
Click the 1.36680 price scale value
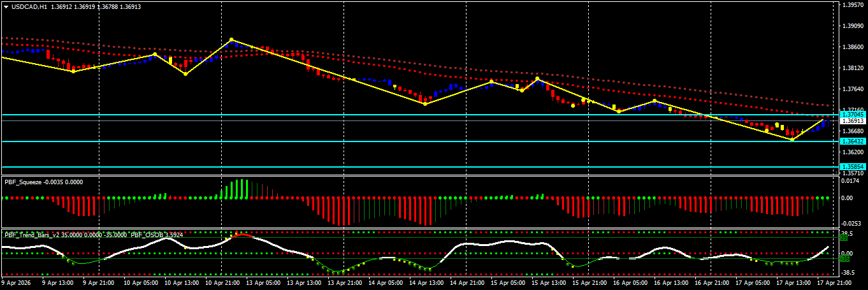point(853,131)
